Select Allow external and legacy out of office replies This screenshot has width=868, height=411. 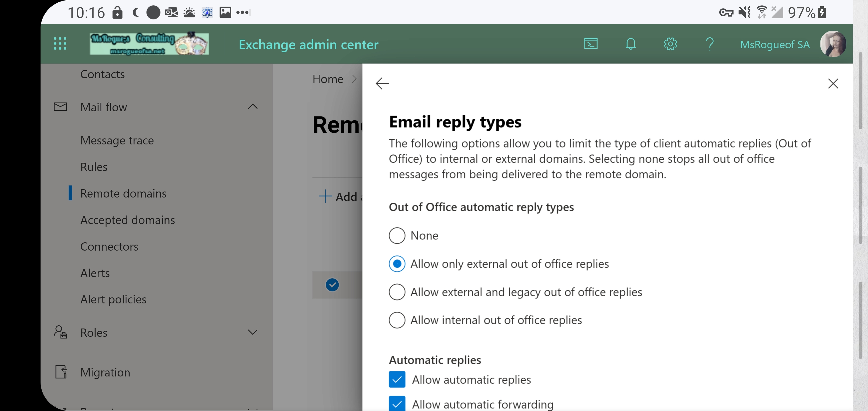tap(397, 292)
